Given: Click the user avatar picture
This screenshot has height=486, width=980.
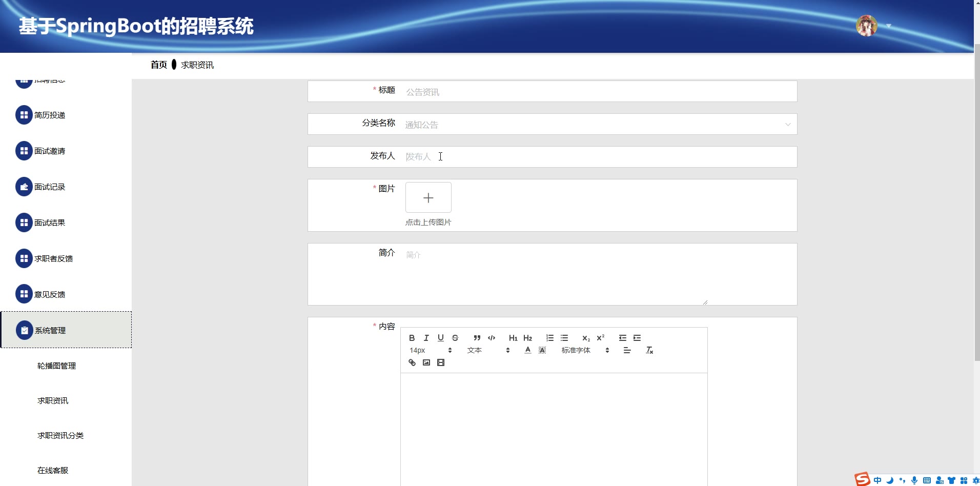Looking at the screenshot, I should click(867, 26).
